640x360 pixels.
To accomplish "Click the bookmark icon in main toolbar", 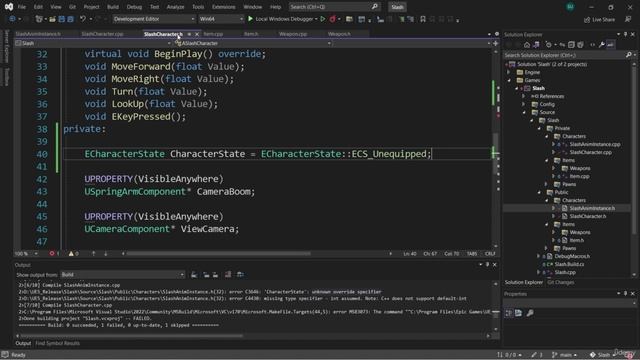I will click(x=423, y=19).
